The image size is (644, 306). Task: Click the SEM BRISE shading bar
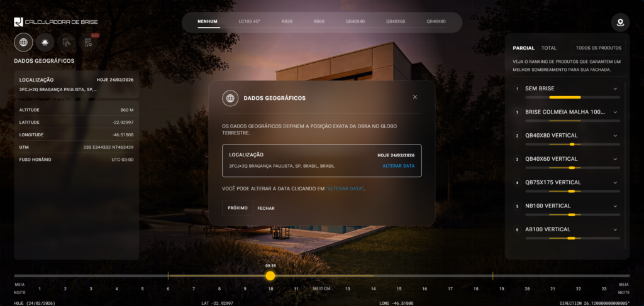coord(572,97)
